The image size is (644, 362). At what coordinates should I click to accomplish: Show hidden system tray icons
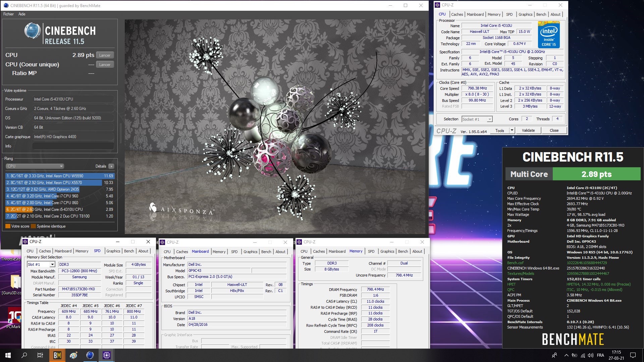pyautogui.click(x=566, y=355)
